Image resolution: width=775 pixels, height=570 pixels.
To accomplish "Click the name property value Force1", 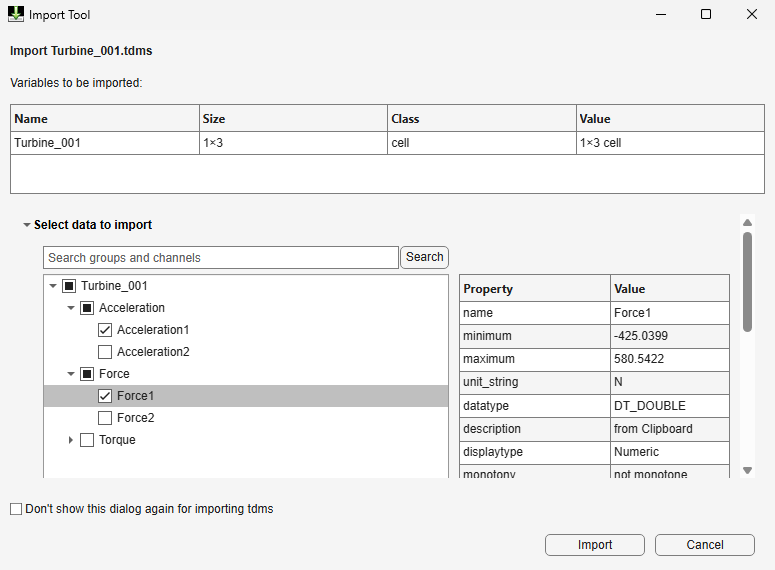I will pos(670,313).
